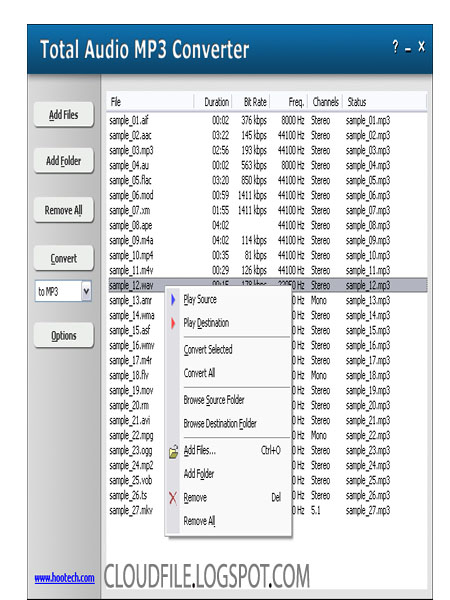This screenshot has width=450, height=600.
Task: Select the sample_07.xm file
Action: (x=130, y=210)
